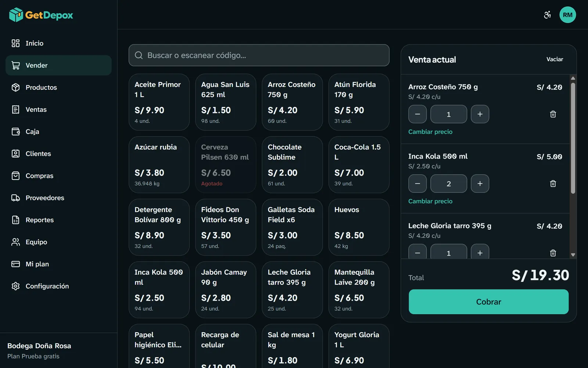588x368 pixels.
Task: Decrease Arroz Costeño quantity
Action: (x=417, y=114)
